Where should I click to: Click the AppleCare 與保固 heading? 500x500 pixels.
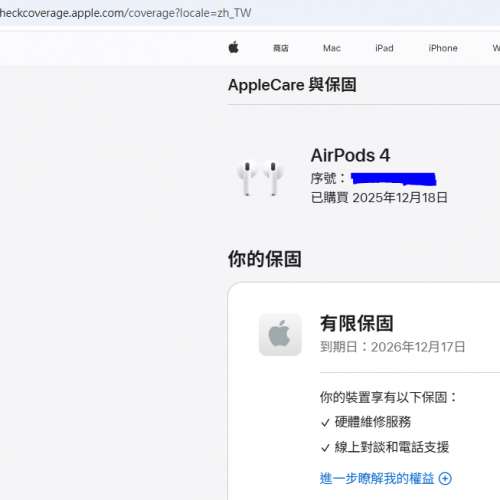coord(292,85)
